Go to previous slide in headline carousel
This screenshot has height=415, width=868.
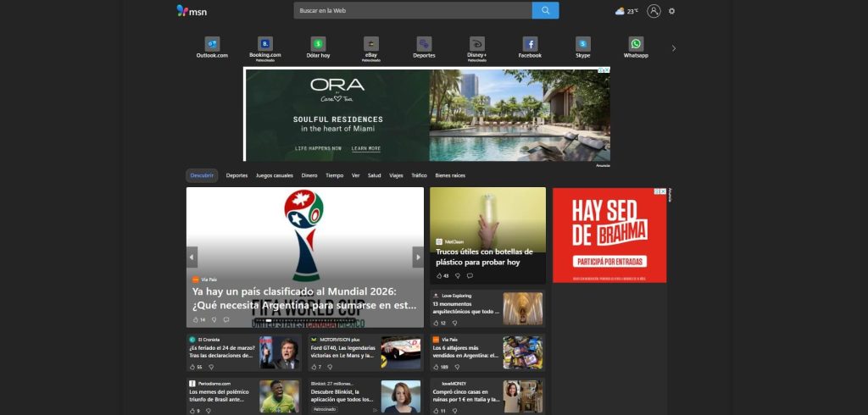(192, 257)
